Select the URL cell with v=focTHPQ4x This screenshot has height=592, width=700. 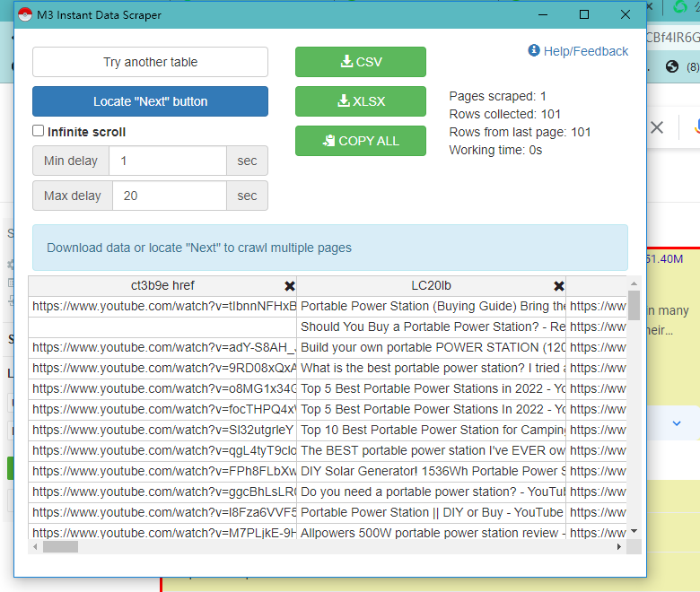pyautogui.click(x=162, y=409)
